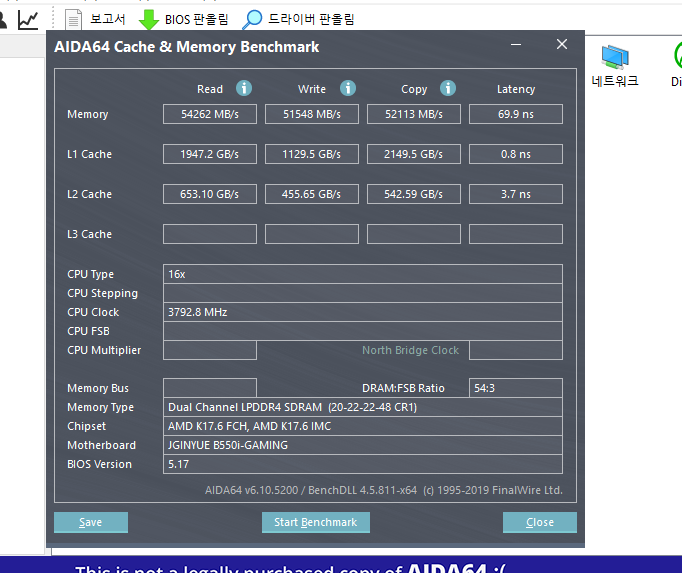Image resolution: width=682 pixels, height=573 pixels.
Task: Select L2 Cache Write 455.65 GB/s
Action: (x=312, y=194)
